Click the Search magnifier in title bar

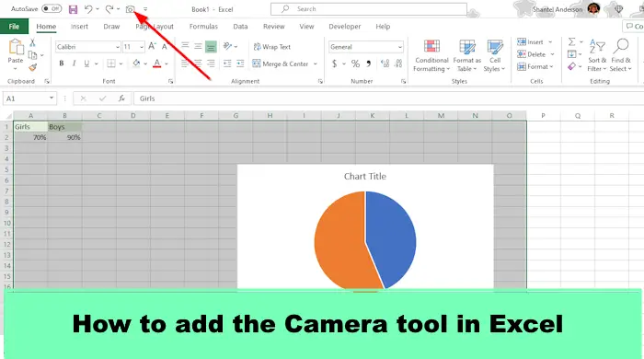(x=285, y=8)
